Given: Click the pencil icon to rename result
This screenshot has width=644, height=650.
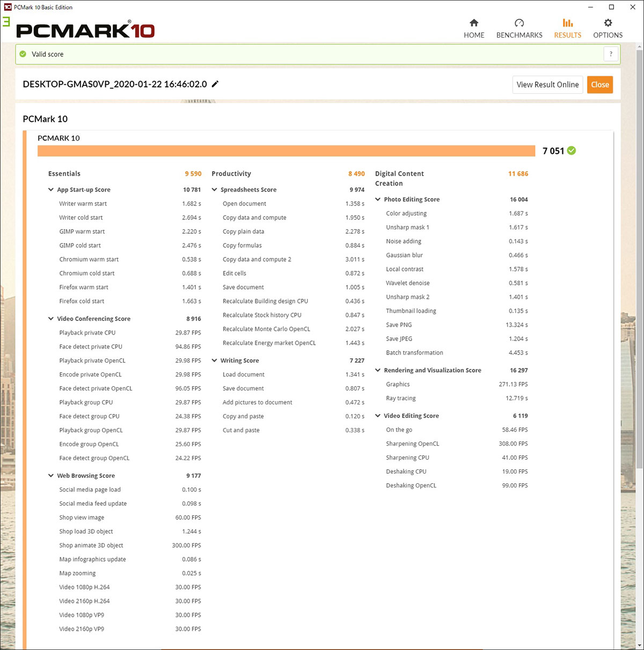Looking at the screenshot, I should 215,84.
